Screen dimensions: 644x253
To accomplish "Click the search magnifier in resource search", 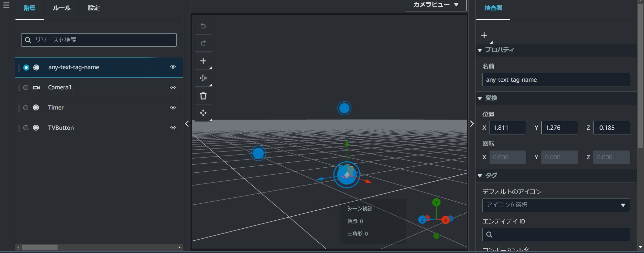I will (x=28, y=40).
